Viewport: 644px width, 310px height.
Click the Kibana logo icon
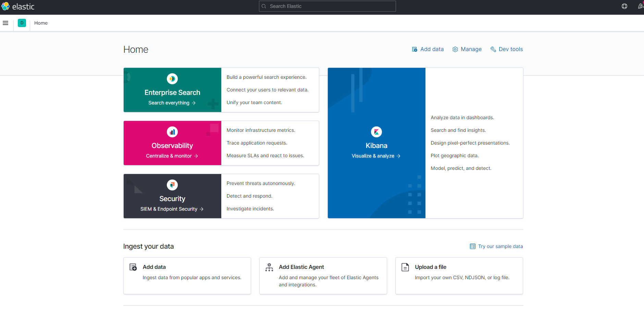point(376,132)
